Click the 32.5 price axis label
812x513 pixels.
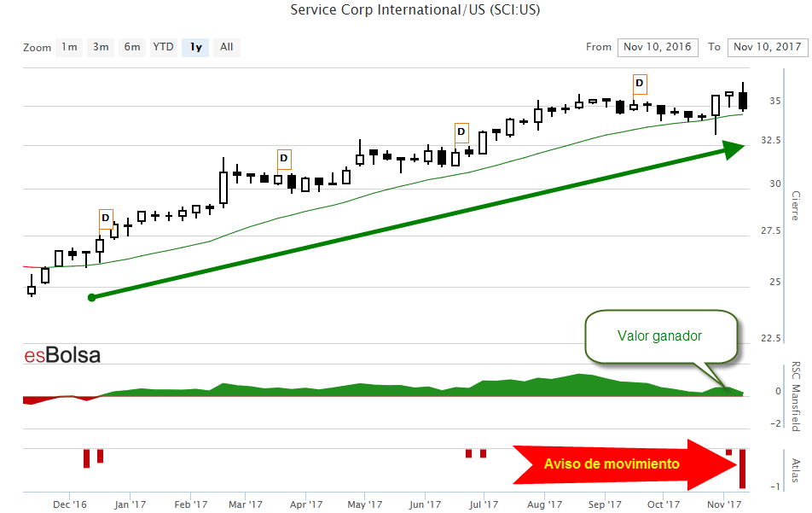pos(770,141)
